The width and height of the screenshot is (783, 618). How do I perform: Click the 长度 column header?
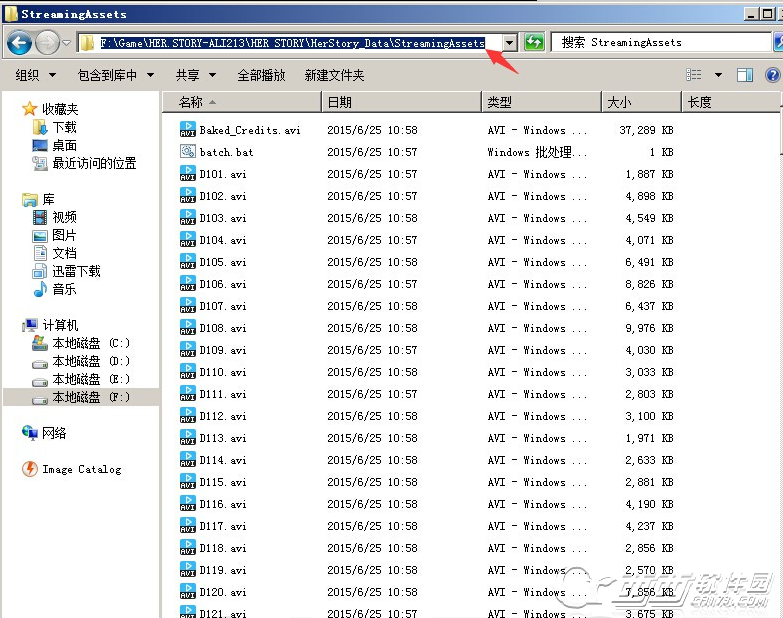(731, 102)
